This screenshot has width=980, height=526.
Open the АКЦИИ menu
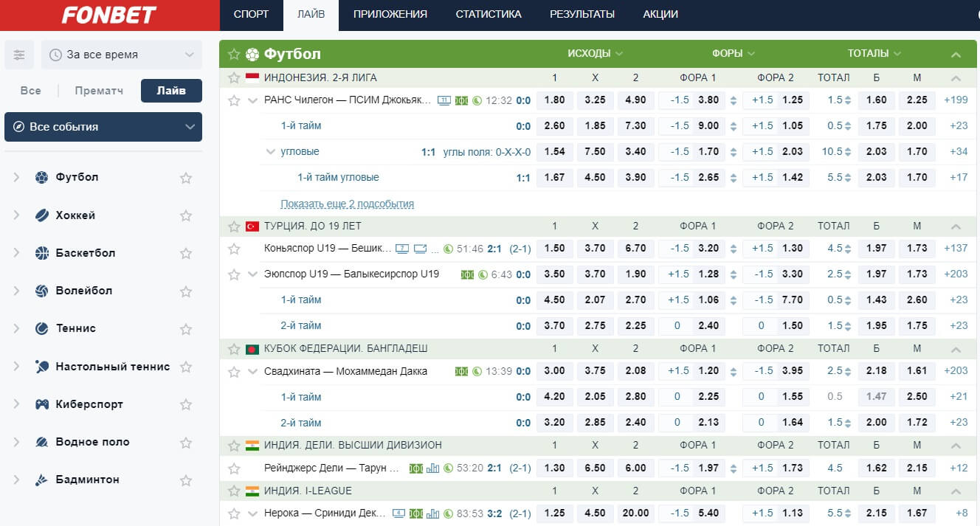tap(660, 15)
